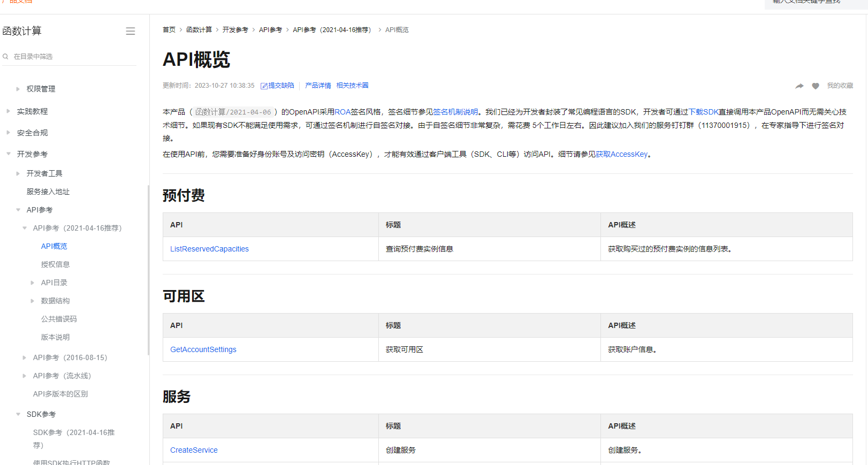Expand API参考（2016-08-15）node
The image size is (868, 465).
click(x=25, y=357)
